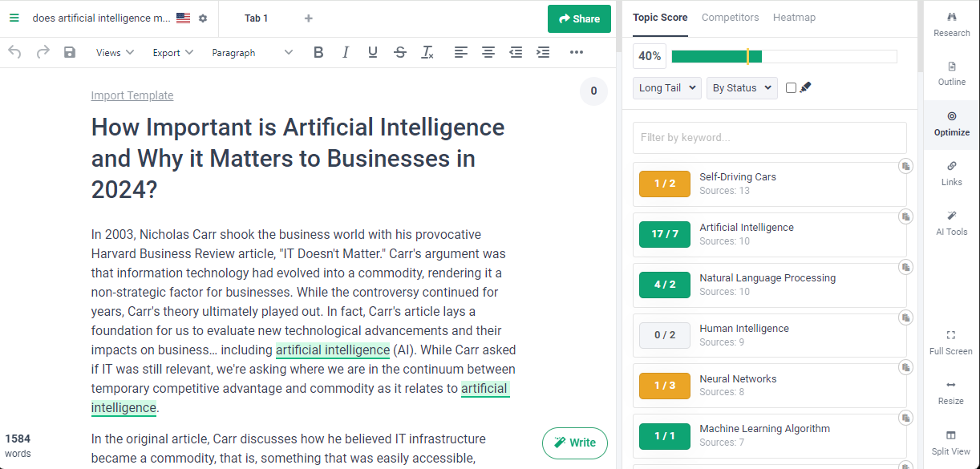Open the Research sidebar panel
980x469 pixels.
pos(952,25)
